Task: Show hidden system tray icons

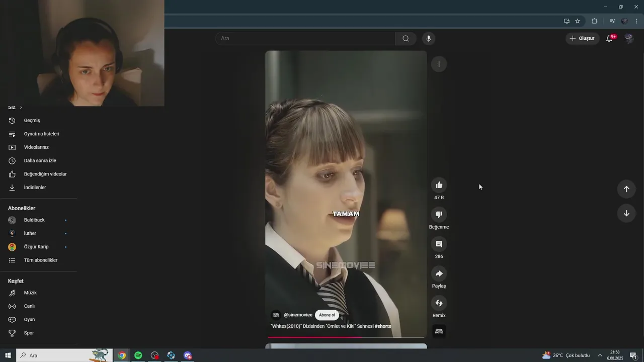Action: [x=600, y=355]
